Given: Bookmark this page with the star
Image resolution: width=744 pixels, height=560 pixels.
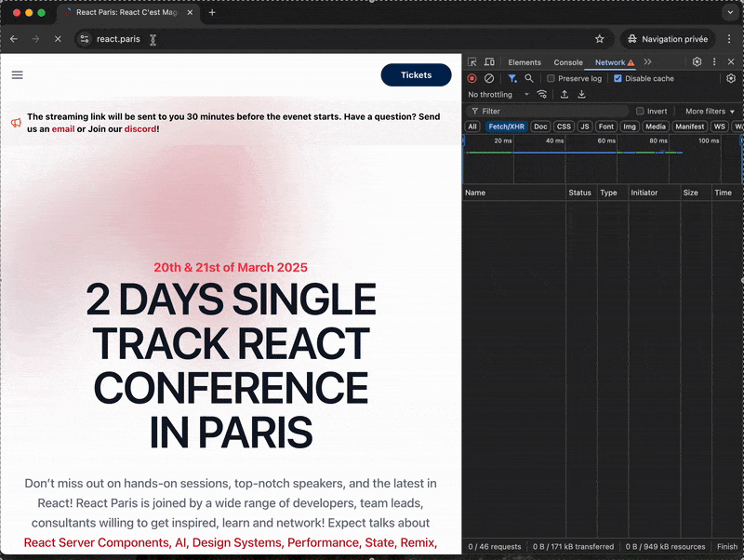Looking at the screenshot, I should 600,39.
